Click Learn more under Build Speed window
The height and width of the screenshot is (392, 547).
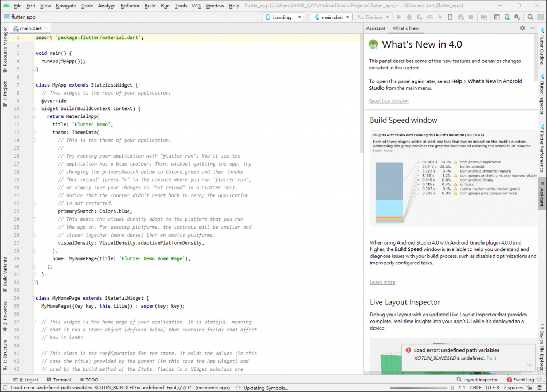[382, 283]
